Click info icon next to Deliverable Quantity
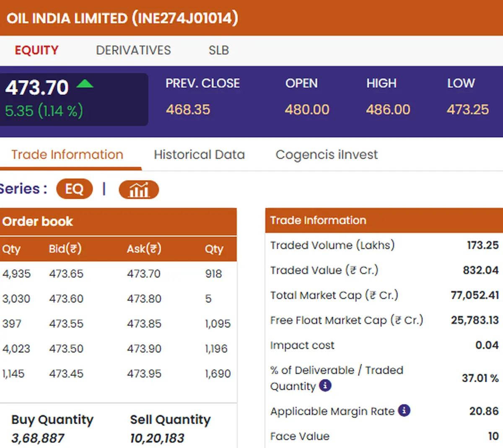 [x=325, y=385]
